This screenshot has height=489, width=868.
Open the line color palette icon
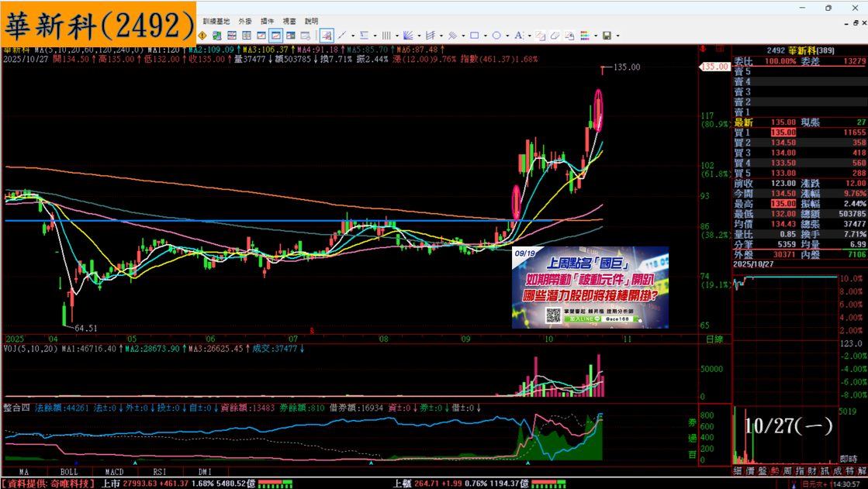(x=585, y=36)
